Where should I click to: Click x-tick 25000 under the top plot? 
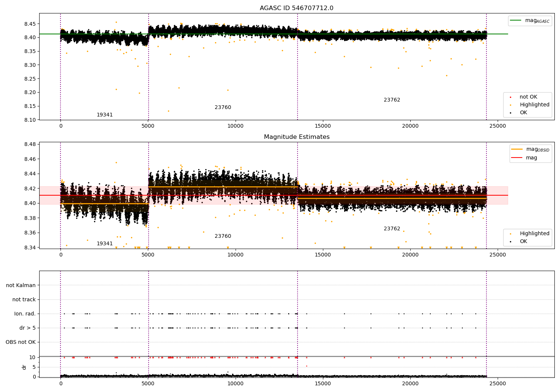[498, 126]
